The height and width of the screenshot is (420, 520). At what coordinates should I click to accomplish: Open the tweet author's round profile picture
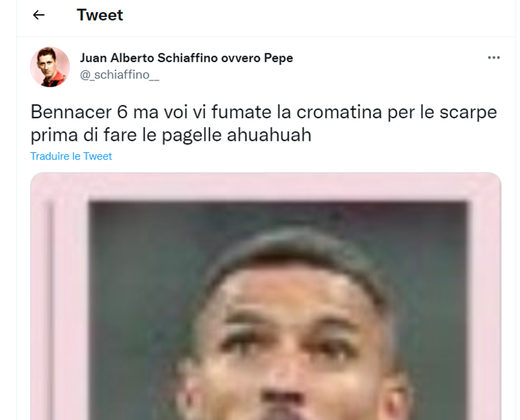50,67
